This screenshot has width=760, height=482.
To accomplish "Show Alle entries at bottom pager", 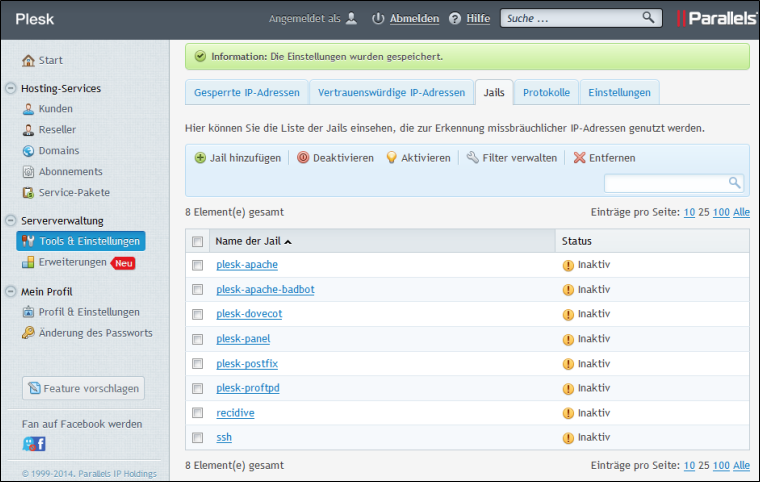I will [x=741, y=466].
